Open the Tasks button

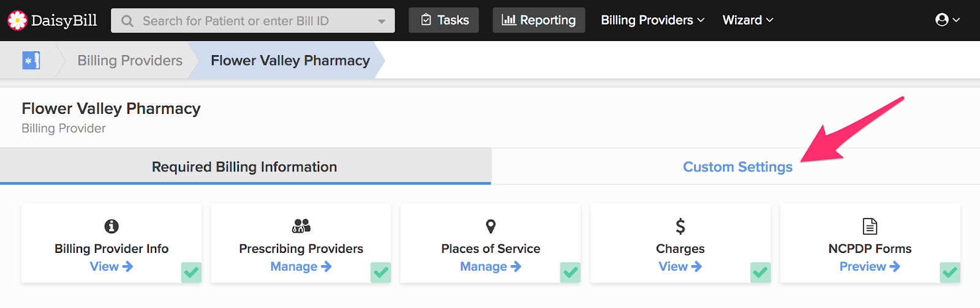click(444, 20)
